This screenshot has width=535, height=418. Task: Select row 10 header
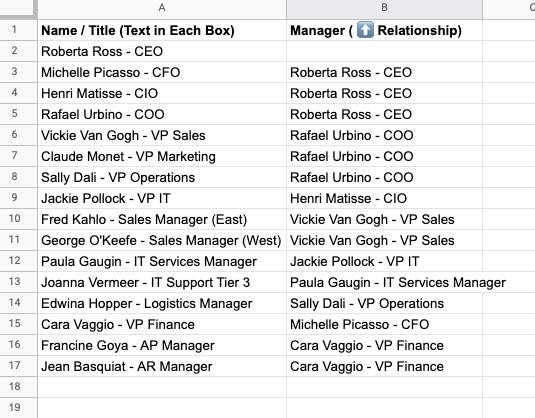[x=14, y=219]
